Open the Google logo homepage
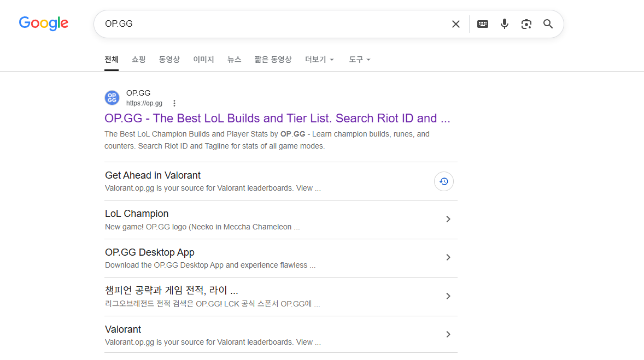The height and width of the screenshot is (360, 644). pos(44,23)
